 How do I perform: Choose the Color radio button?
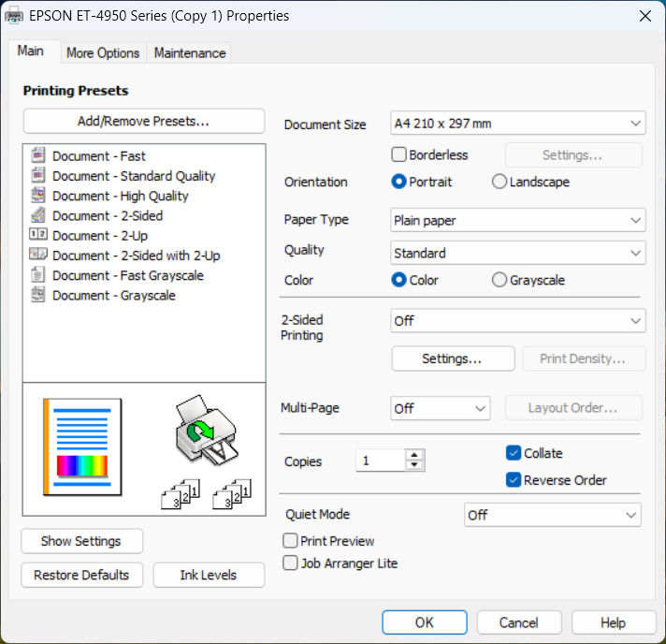pyautogui.click(x=398, y=280)
